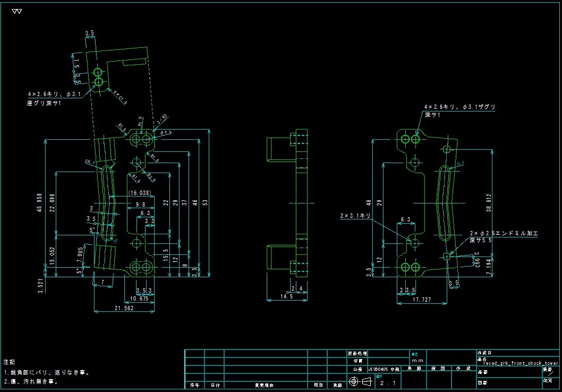The image size is (562, 392).
Task: Select note 2 about 傷、汚れ無き事
Action: [x=31, y=382]
